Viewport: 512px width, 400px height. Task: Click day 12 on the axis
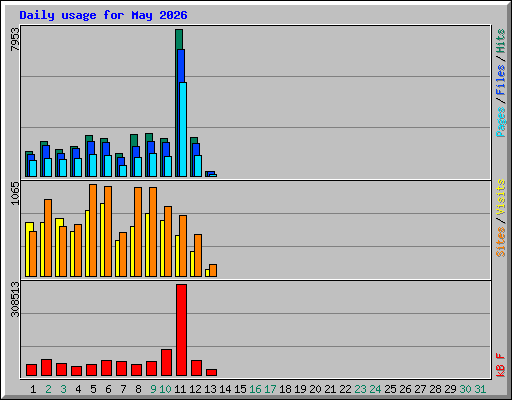195,389
